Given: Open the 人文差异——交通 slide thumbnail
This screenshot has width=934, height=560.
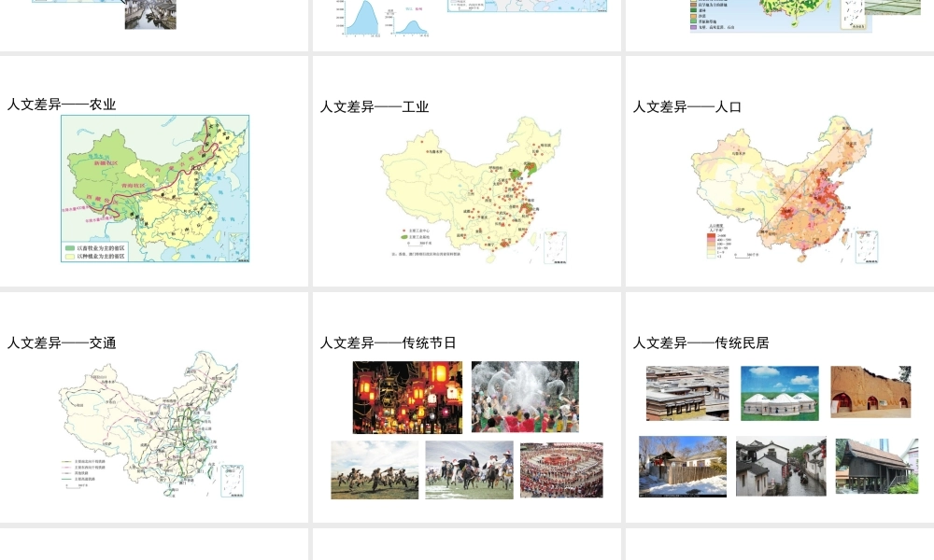Looking at the screenshot, I should point(154,408).
